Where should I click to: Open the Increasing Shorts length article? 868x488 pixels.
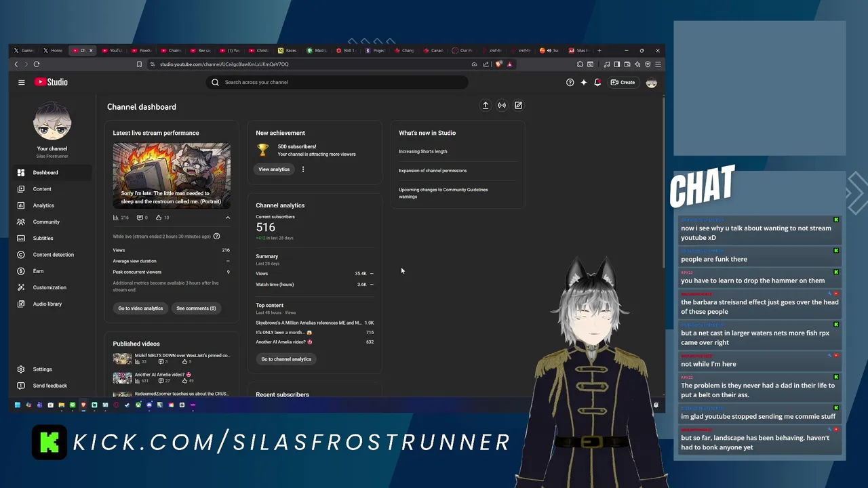click(x=423, y=152)
